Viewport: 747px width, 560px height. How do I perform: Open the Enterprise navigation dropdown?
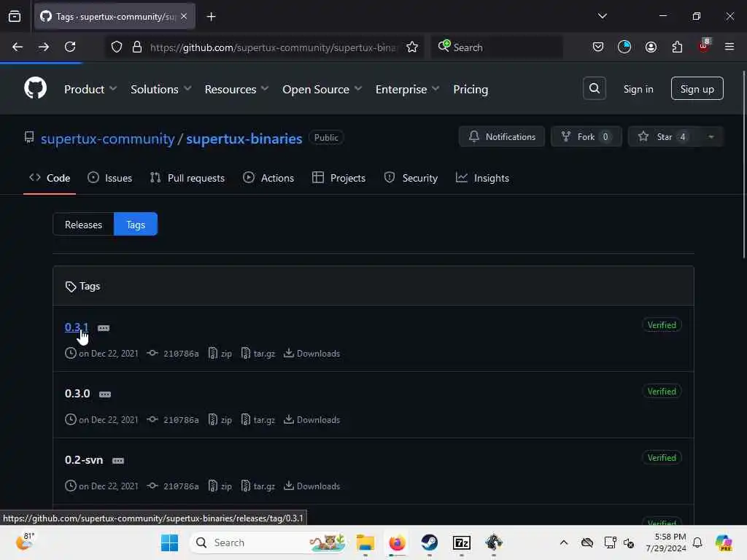[407, 89]
